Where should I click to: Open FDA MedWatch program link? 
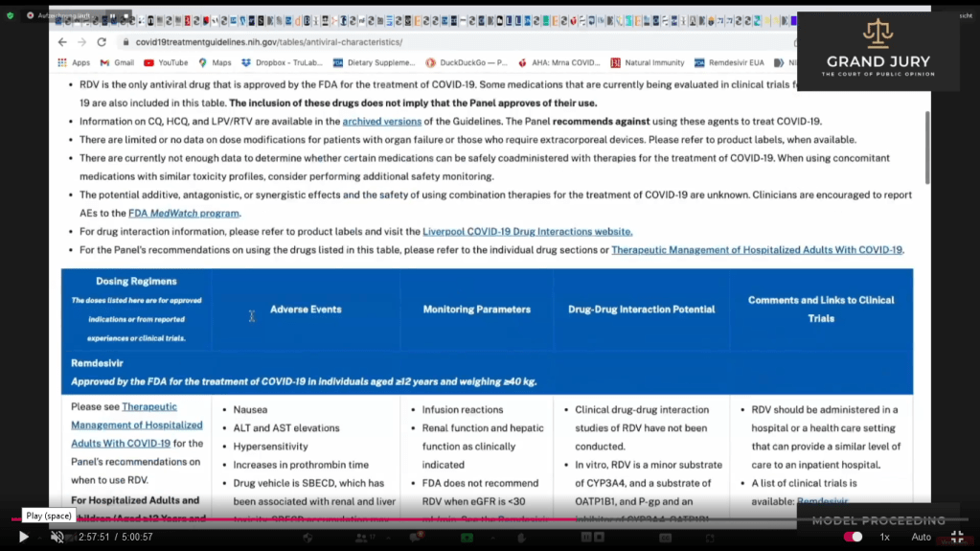coord(184,214)
